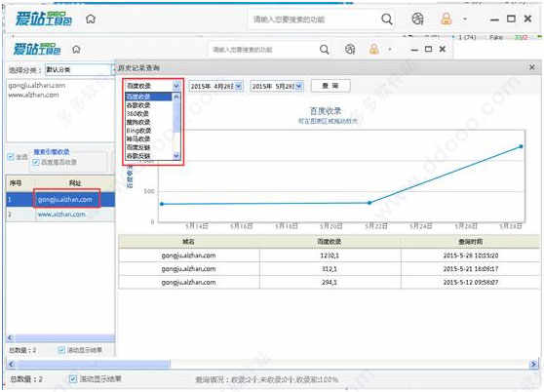Click the search function input in the outer window
The width and height of the screenshot is (544, 392).
pyautogui.click(x=312, y=20)
